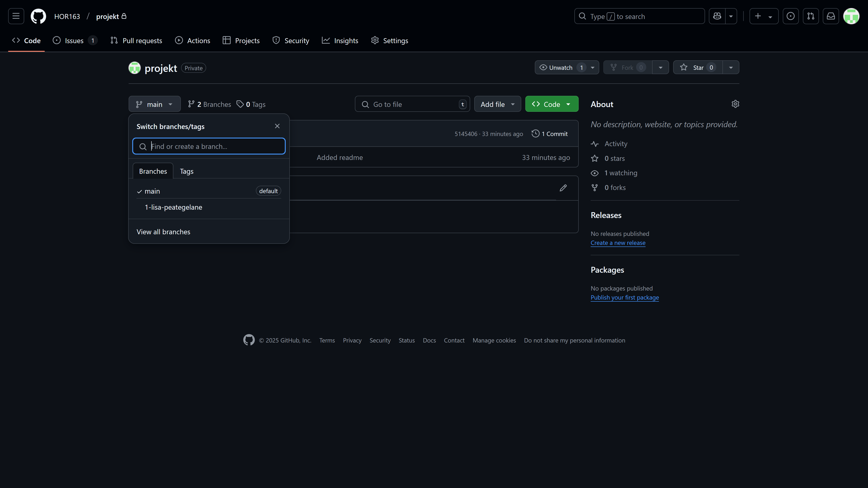Open the Insights tab
The width and height of the screenshot is (868, 488).
(340, 40)
